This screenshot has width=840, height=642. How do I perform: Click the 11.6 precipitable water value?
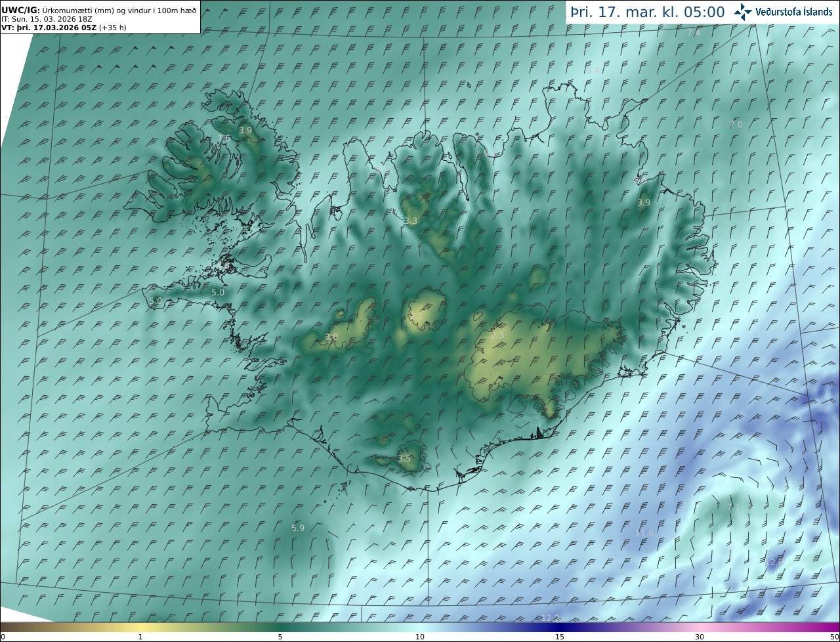644,534
